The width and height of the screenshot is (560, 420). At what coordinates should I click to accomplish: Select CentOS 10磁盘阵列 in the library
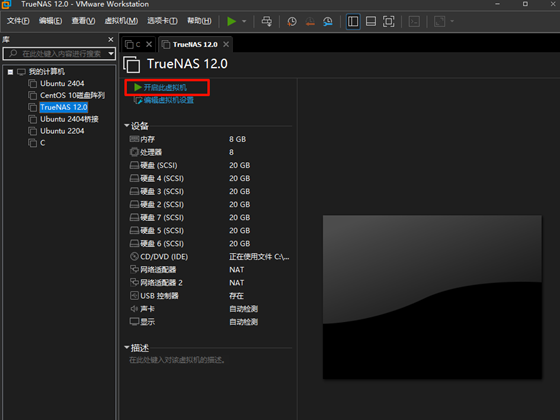[x=72, y=95]
